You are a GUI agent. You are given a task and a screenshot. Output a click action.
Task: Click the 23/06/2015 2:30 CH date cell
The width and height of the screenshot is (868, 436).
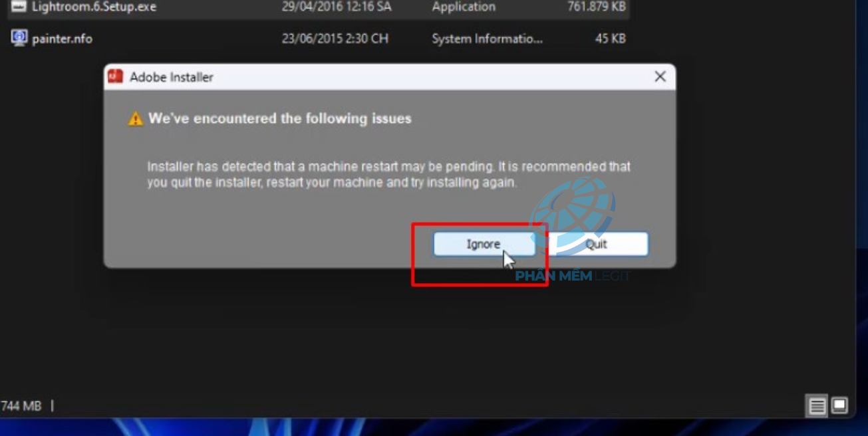(335, 39)
